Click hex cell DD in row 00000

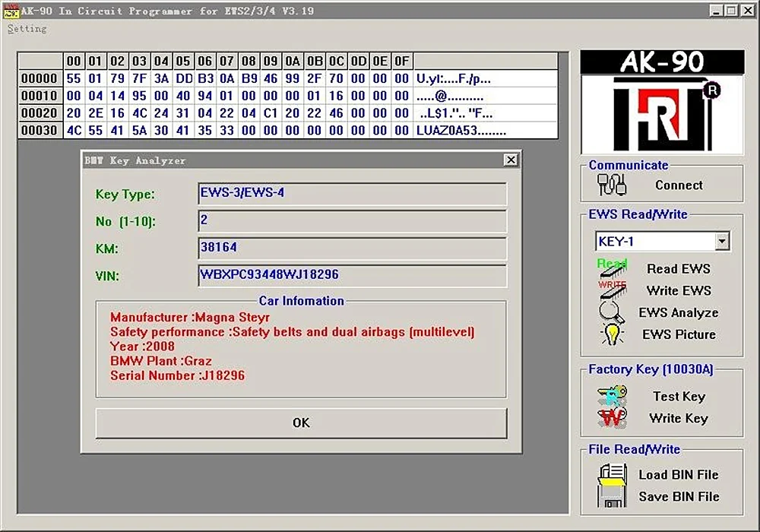[x=184, y=78]
